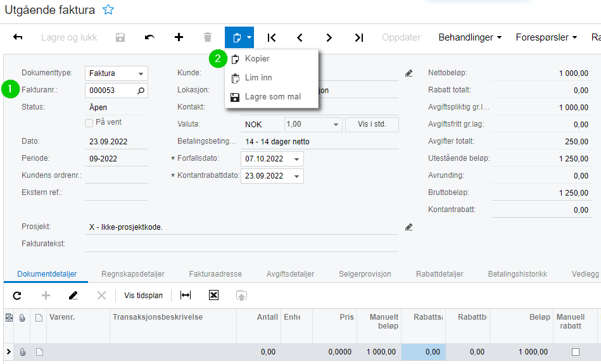The image size is (601, 364).
Task: Add new invoice with plus icon
Action: pos(179,37)
